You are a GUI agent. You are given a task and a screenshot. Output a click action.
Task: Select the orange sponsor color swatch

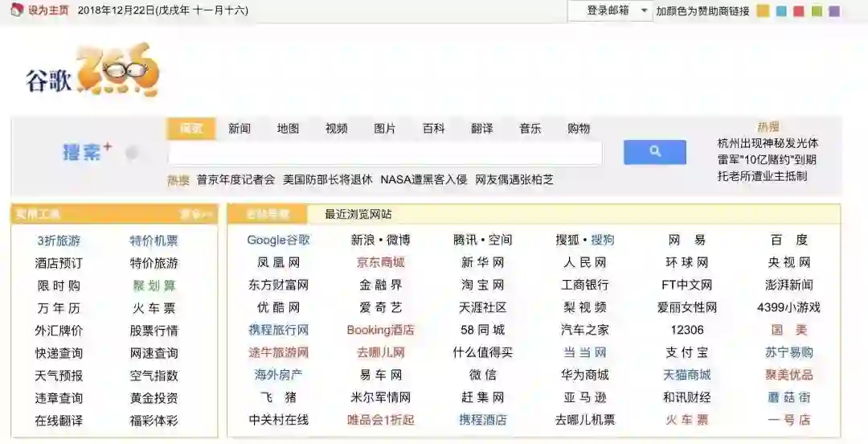(x=763, y=10)
